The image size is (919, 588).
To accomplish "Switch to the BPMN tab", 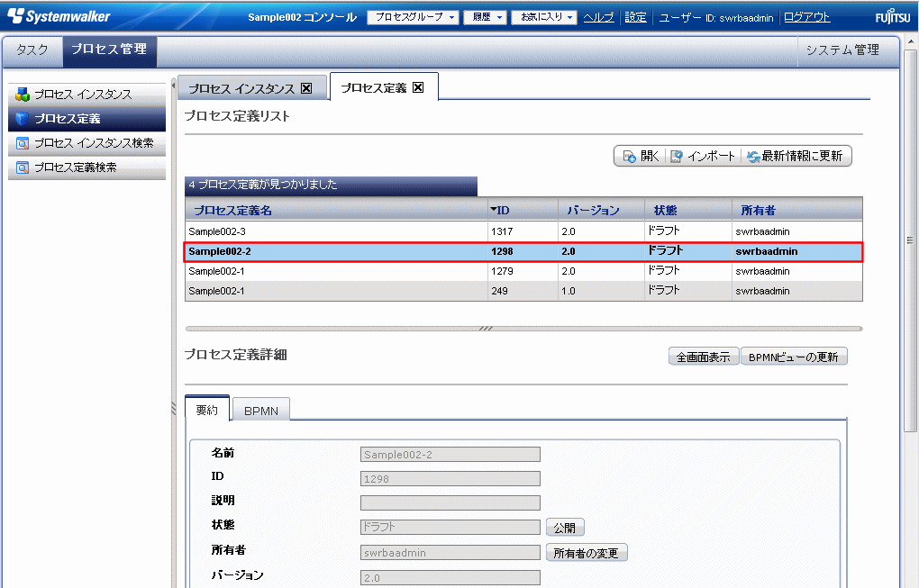I will coord(261,411).
